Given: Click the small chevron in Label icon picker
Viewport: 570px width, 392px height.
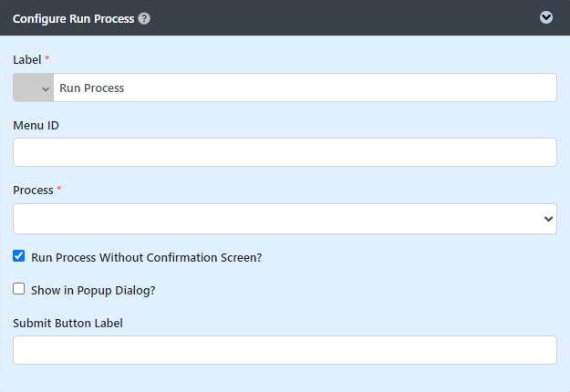Looking at the screenshot, I should [x=46, y=88].
